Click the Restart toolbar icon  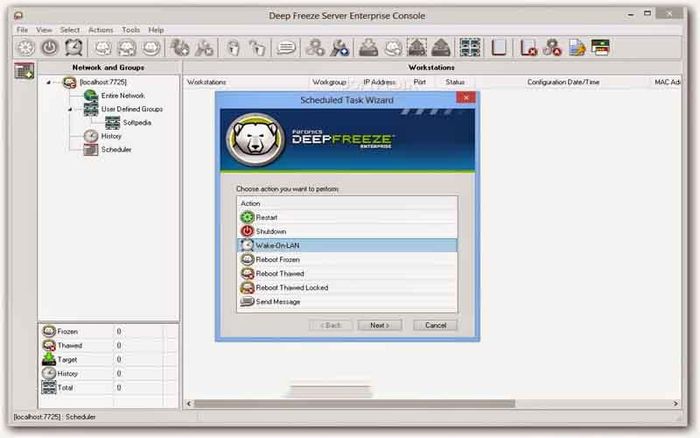pos(25,48)
